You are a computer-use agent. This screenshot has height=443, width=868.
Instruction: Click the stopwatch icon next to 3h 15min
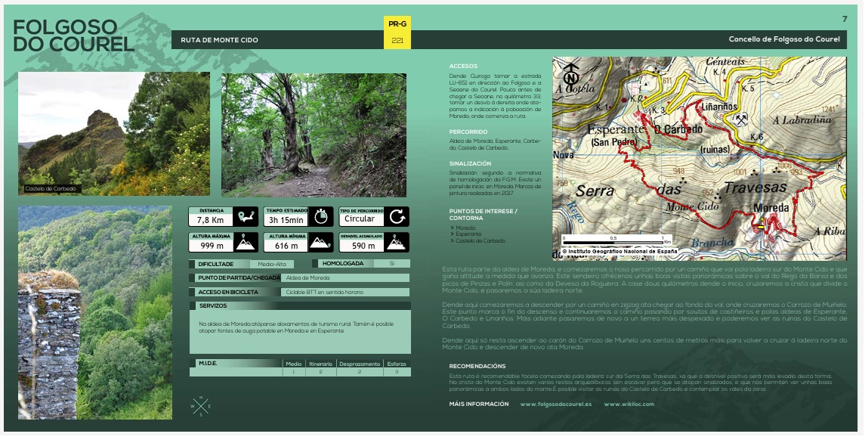click(x=321, y=217)
